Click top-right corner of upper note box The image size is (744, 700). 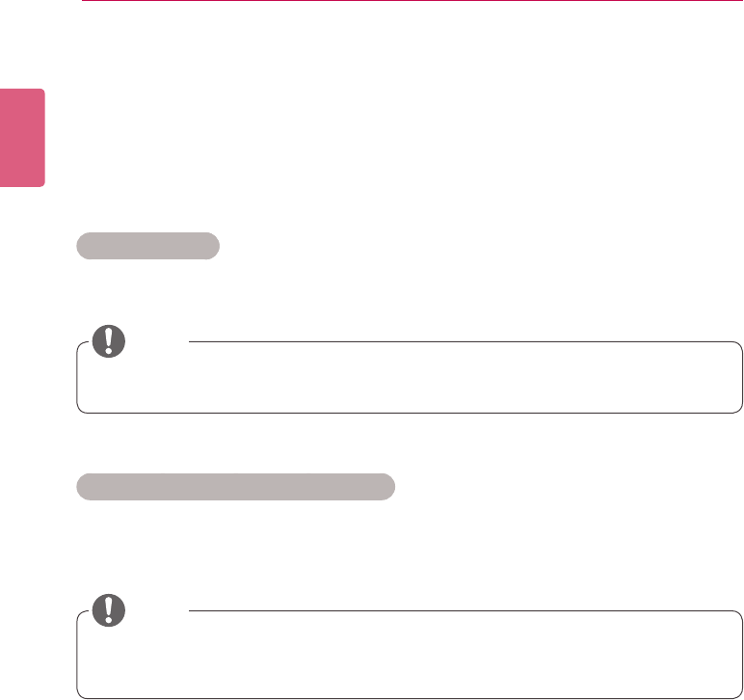coord(739,345)
